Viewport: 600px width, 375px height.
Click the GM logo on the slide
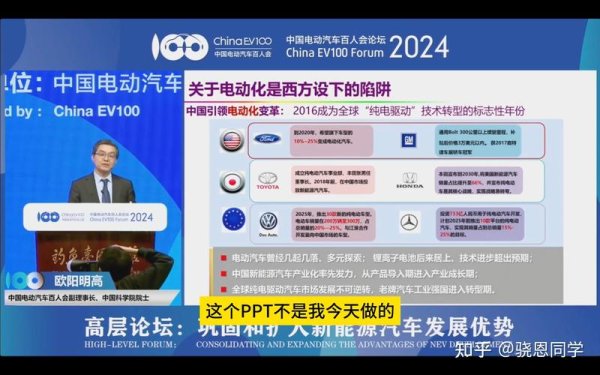pyautogui.click(x=408, y=140)
